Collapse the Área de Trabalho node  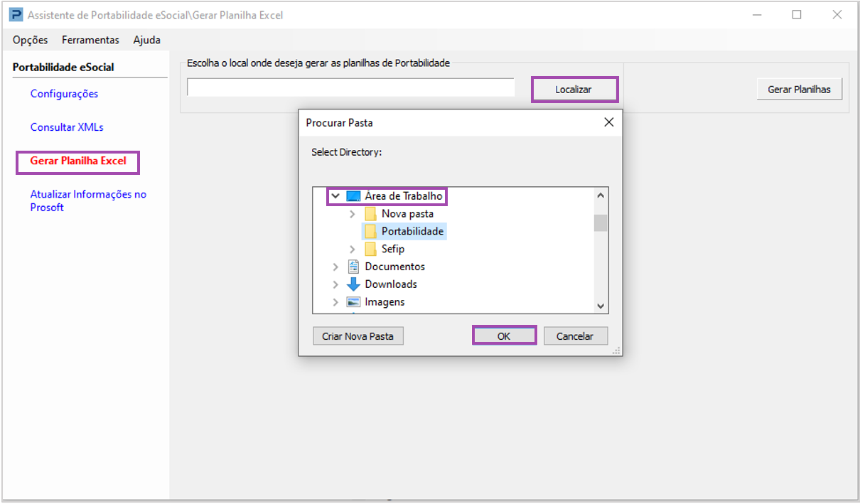pos(335,195)
